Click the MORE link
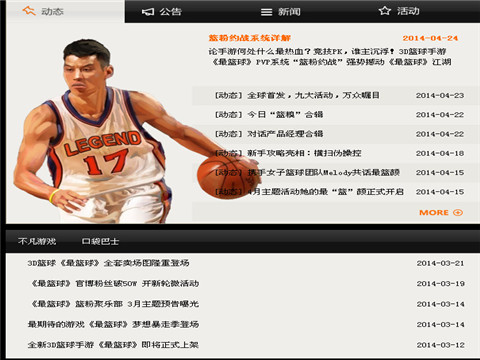480x360 pixels. pos(434,213)
